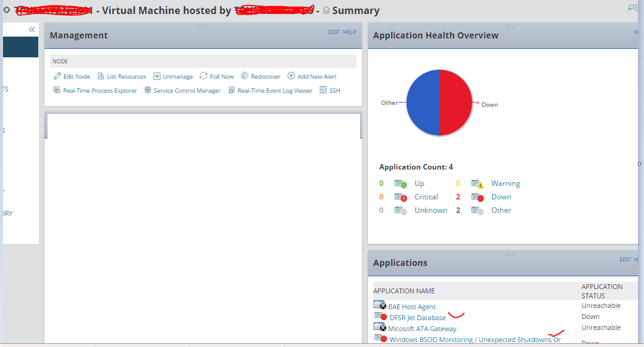Select the Unmanage link
The width and height of the screenshot is (644, 347).
pos(177,76)
